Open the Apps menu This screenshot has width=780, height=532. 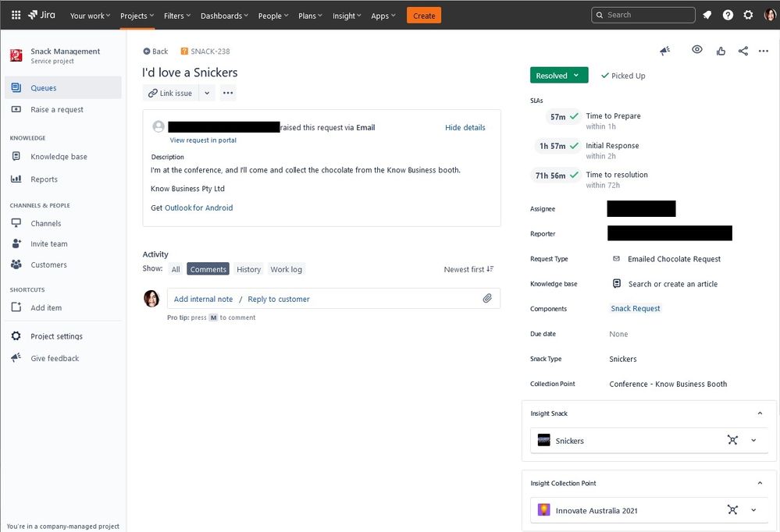383,16
